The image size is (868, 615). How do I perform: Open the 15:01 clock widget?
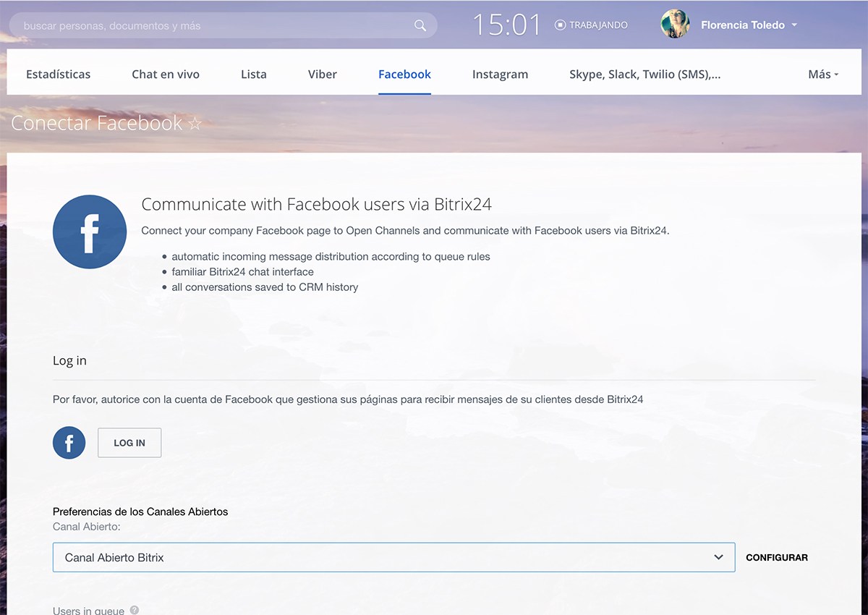coord(506,25)
